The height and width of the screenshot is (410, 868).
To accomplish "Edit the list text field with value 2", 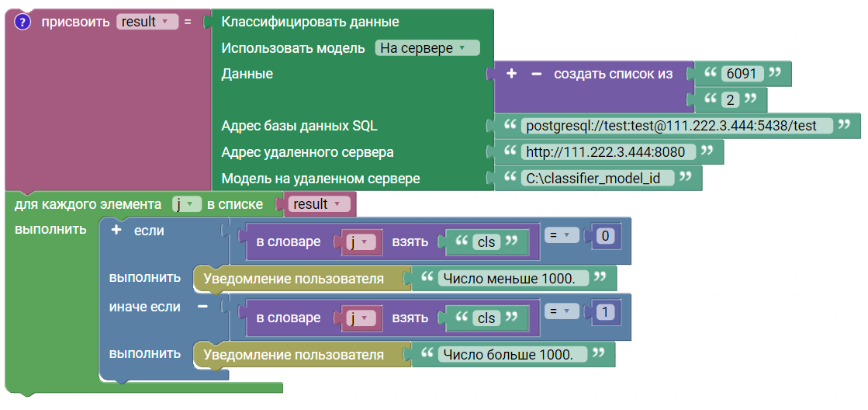I will pyautogui.click(x=730, y=99).
